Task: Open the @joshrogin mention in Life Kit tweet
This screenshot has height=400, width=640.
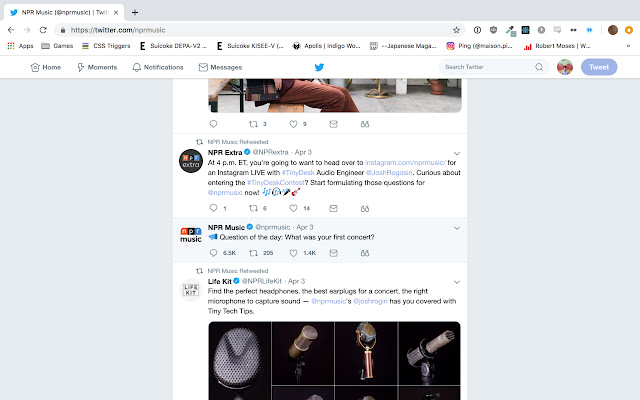Action: (x=370, y=301)
